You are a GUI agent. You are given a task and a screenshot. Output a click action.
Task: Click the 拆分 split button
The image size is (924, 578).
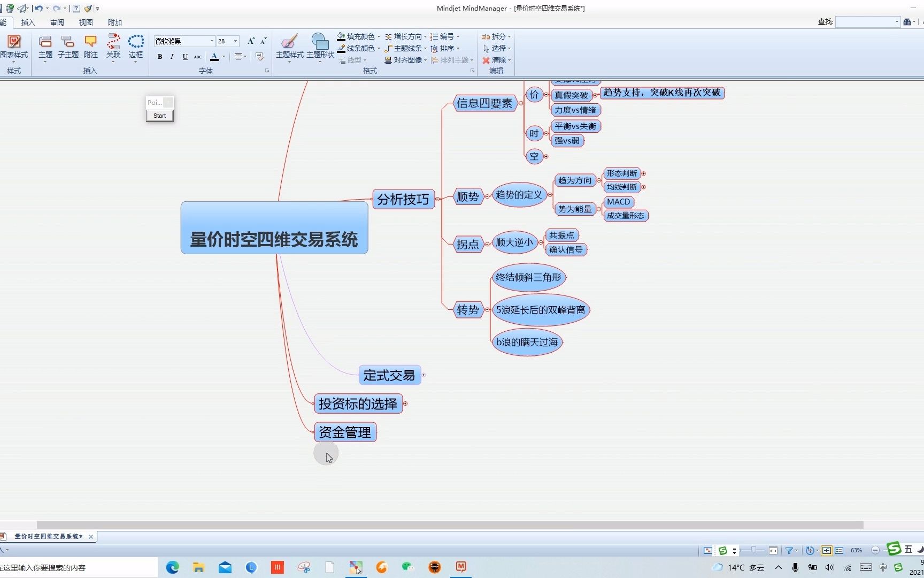[x=496, y=36]
